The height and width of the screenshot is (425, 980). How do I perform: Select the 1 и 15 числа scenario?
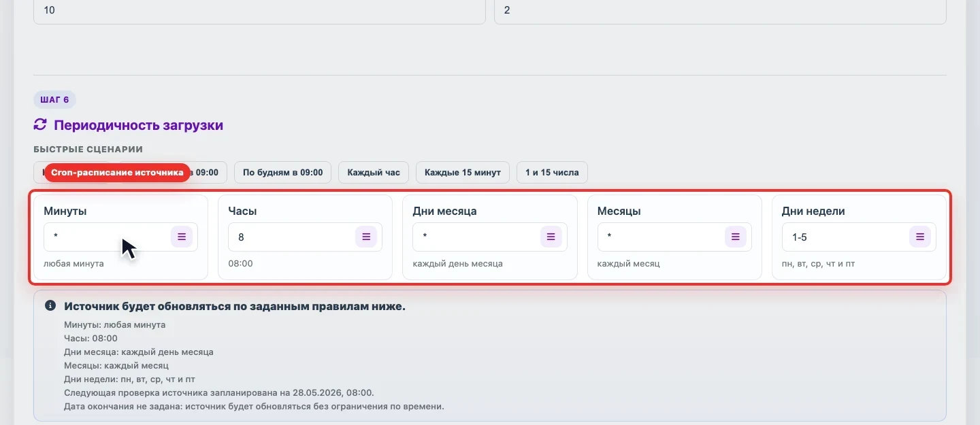(552, 172)
